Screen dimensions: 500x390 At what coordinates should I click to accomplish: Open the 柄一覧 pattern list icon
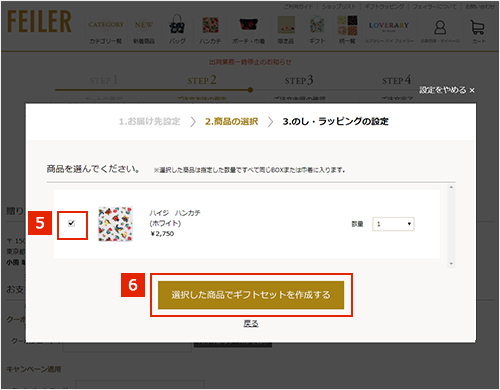[347, 29]
